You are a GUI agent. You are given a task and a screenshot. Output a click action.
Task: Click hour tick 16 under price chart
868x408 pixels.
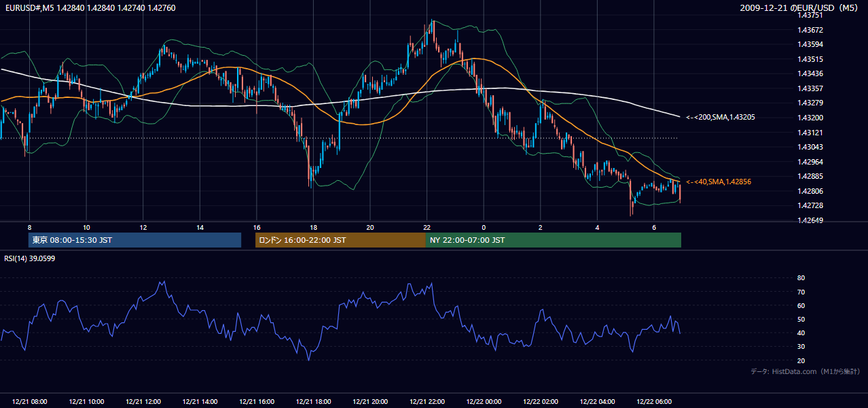click(x=257, y=227)
